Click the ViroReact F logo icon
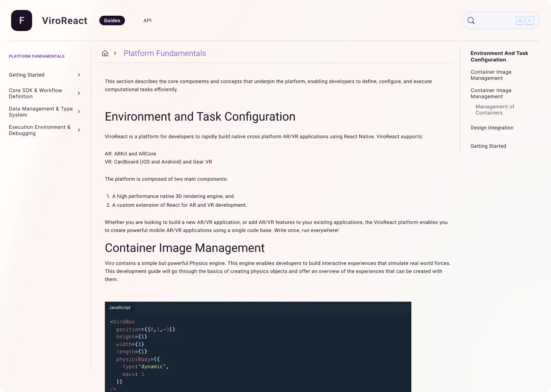The image size is (551, 392). point(21,21)
